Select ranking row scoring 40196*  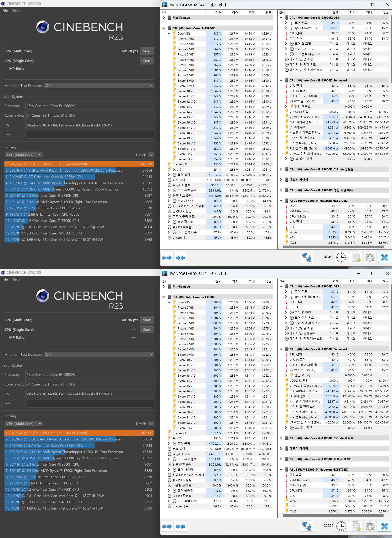79,433
